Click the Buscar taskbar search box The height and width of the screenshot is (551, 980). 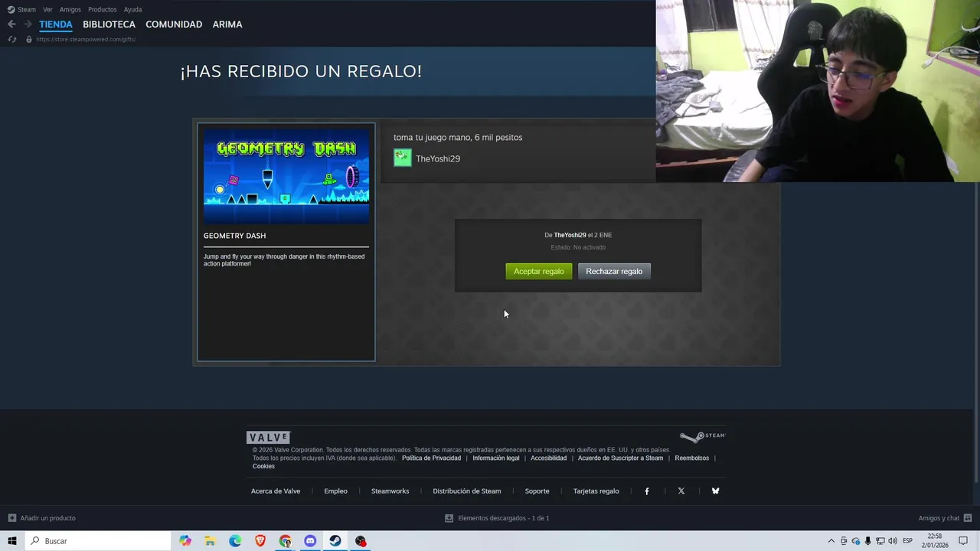click(97, 541)
